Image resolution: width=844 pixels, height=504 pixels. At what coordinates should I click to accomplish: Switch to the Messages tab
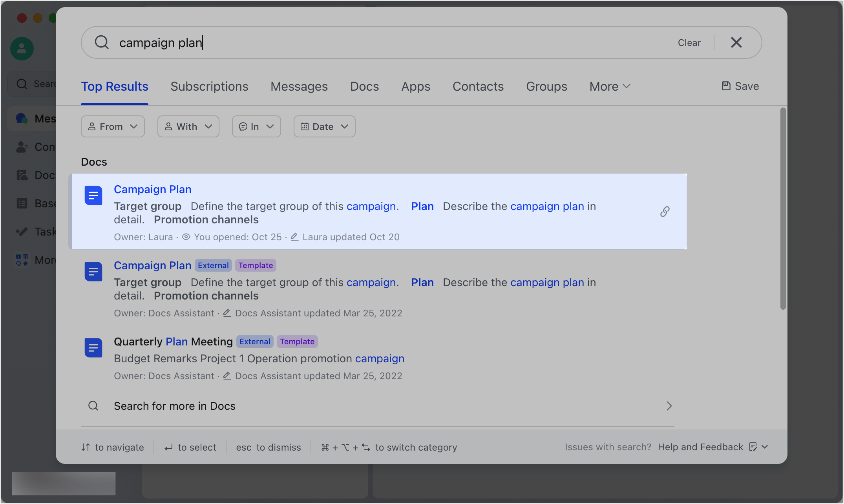point(299,86)
